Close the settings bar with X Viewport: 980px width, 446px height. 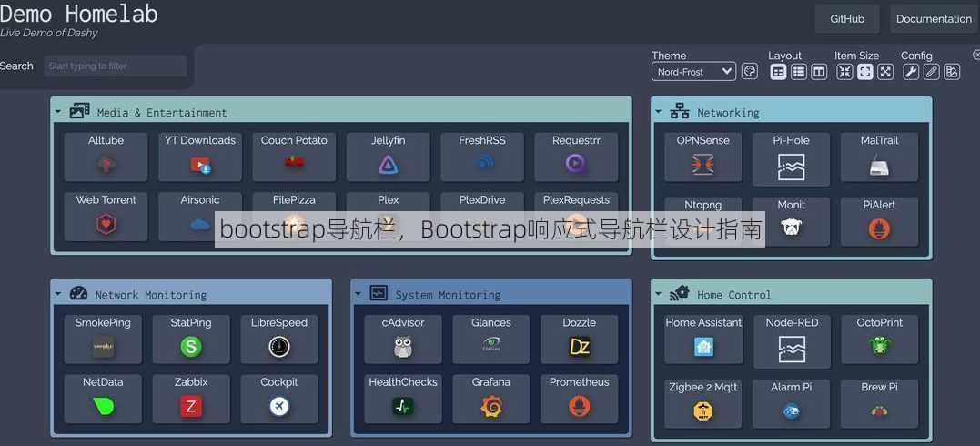tap(976, 55)
